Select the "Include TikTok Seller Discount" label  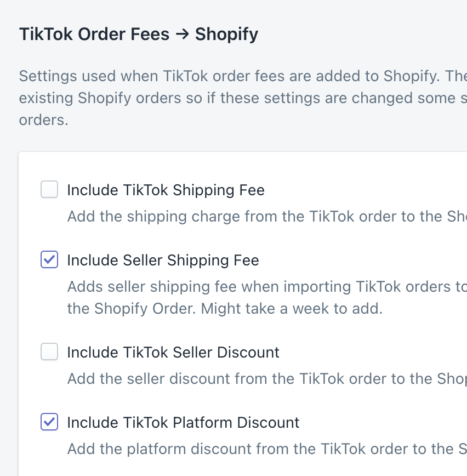pyautogui.click(x=173, y=352)
